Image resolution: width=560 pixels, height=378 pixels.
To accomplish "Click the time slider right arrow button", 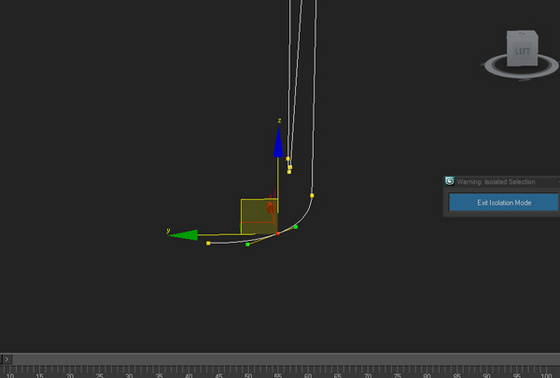I will point(7,359).
